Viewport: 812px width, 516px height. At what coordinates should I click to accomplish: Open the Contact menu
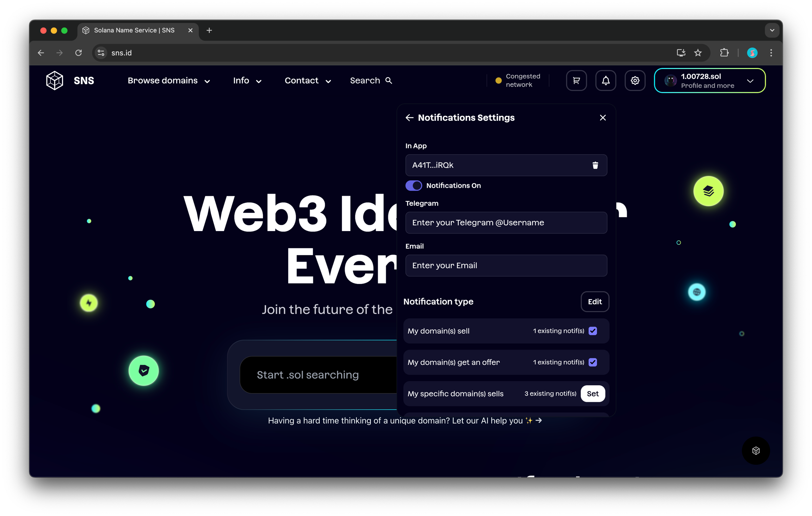click(x=308, y=81)
